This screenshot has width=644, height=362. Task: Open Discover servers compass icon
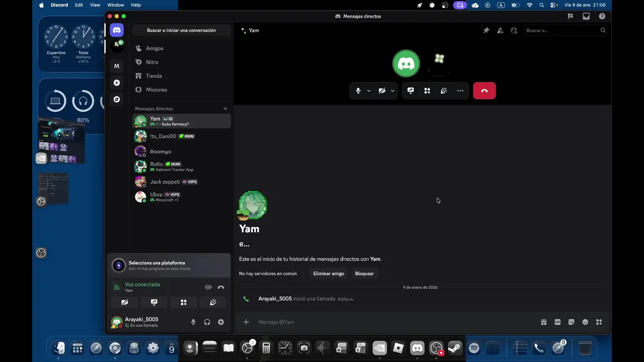coord(117,99)
